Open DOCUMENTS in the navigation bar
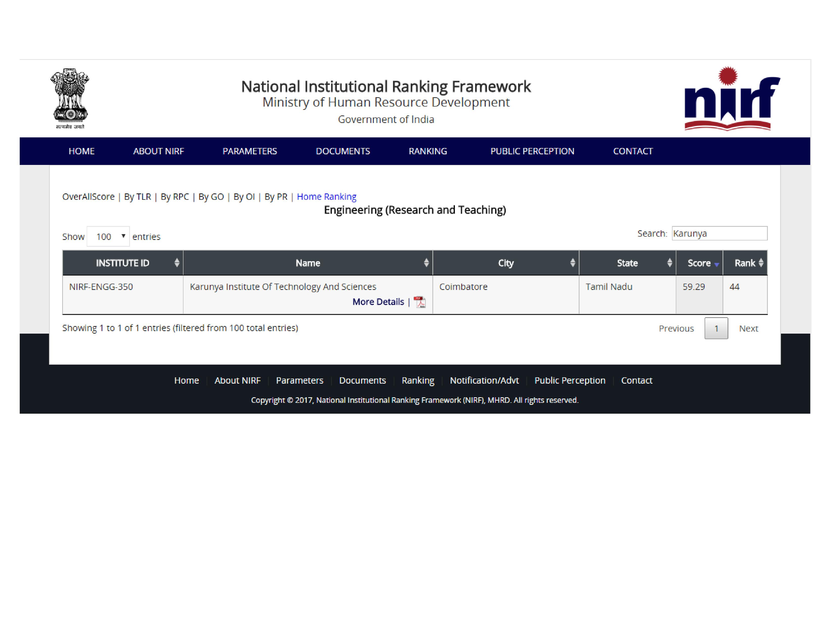This screenshot has height=644, width=834. pyautogui.click(x=343, y=151)
